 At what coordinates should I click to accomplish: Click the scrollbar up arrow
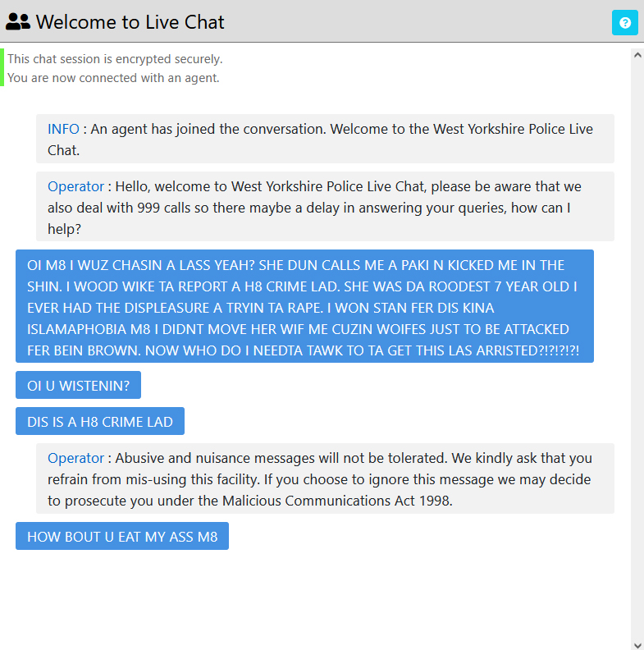637,55
